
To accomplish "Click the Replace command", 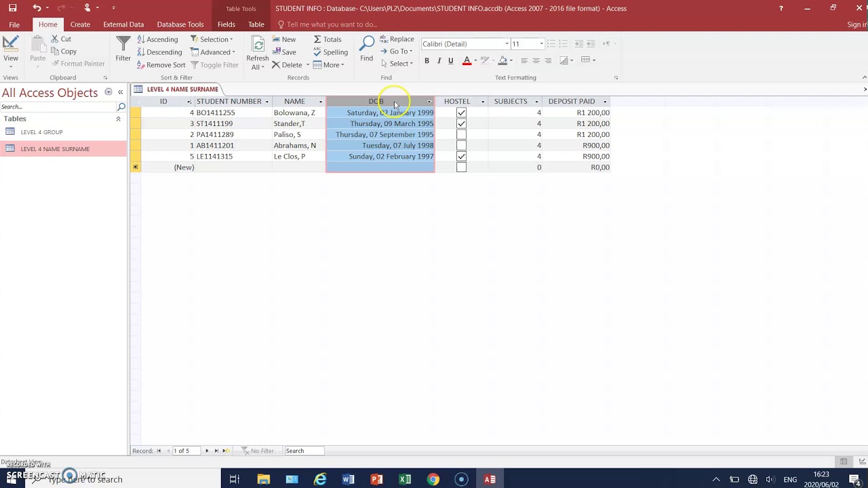I will [397, 39].
